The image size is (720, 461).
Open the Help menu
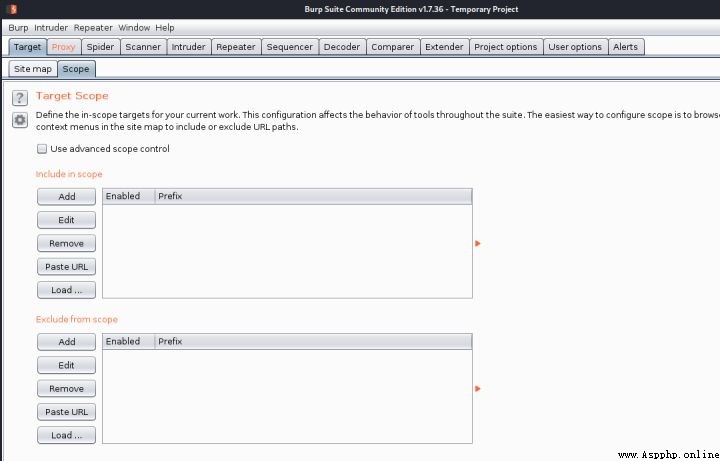coord(165,28)
